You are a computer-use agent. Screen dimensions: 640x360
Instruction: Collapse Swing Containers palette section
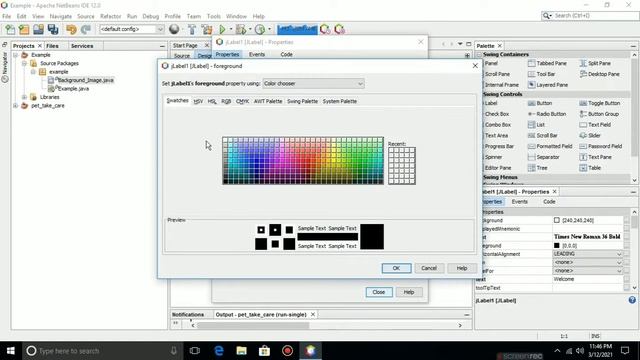tap(479, 54)
